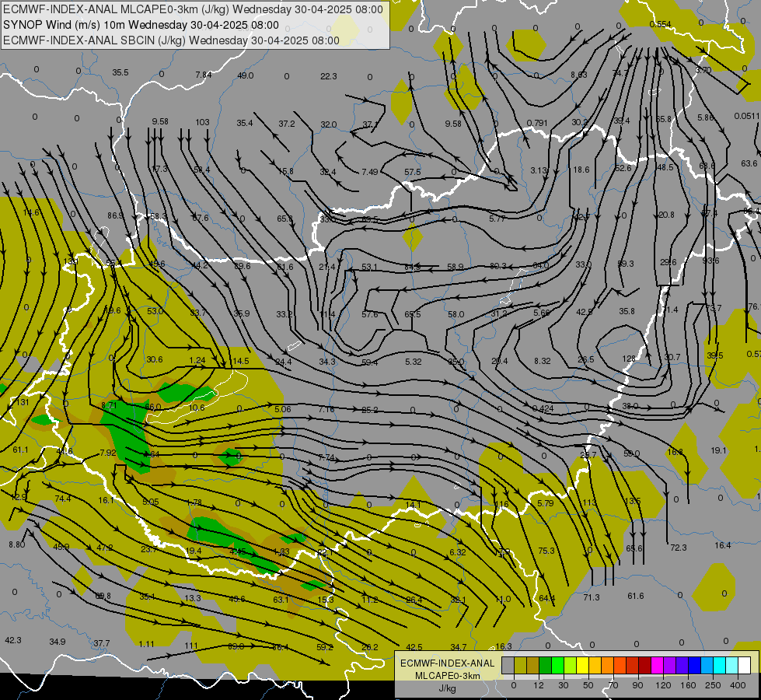The height and width of the screenshot is (700, 761).
Task: Click the dark red swatch before magenta
Action: pyautogui.click(x=644, y=666)
